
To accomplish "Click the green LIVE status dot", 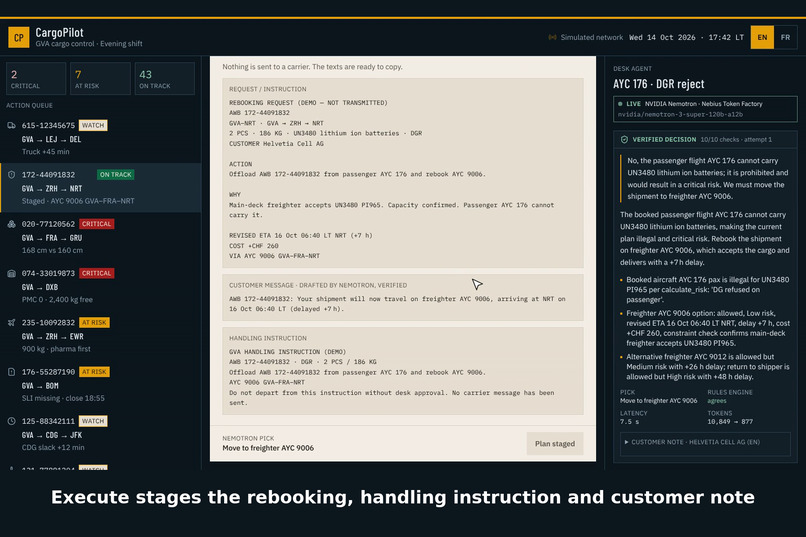I will click(620, 104).
